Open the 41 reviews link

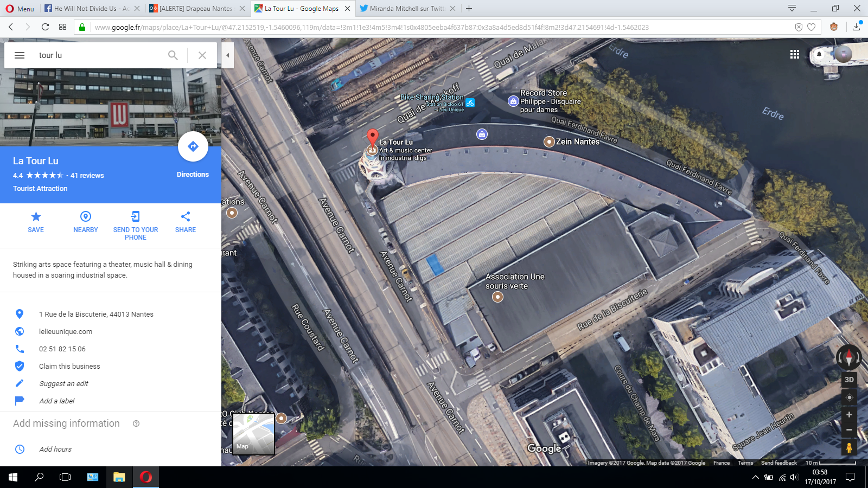point(87,176)
